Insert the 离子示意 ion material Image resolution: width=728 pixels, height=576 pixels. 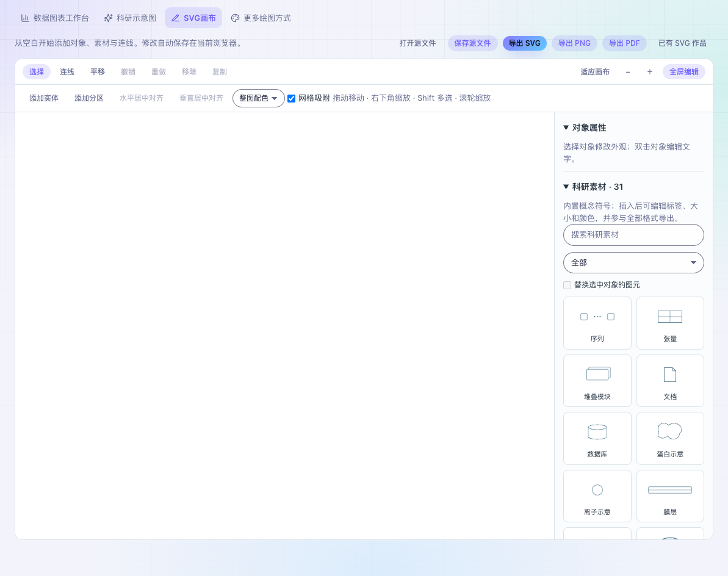point(597,496)
